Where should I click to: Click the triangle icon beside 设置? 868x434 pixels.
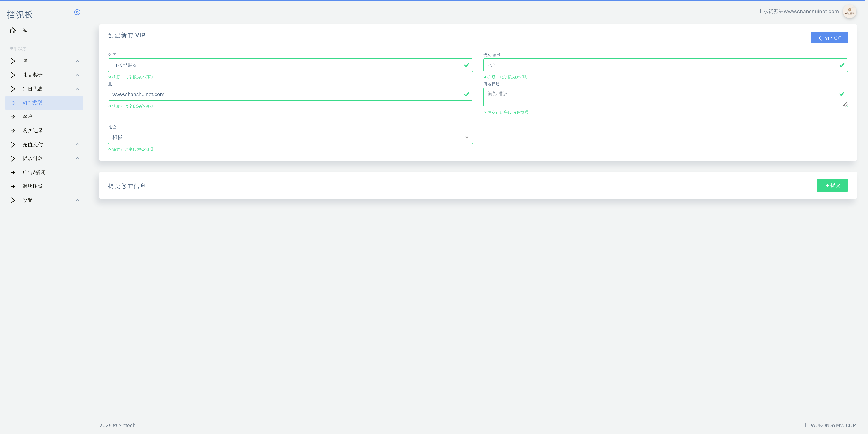coord(13,200)
